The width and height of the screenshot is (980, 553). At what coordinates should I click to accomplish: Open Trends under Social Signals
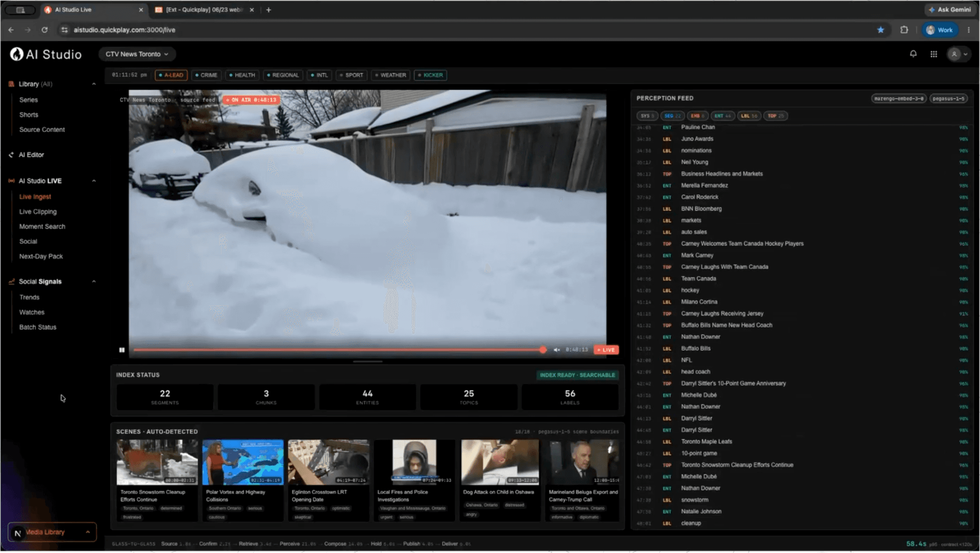click(x=29, y=297)
